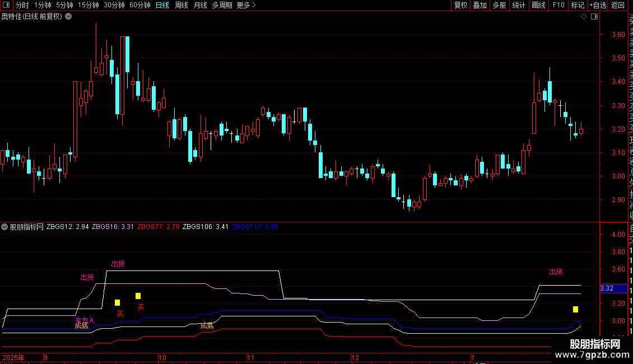The height and width of the screenshot is (364, 633).
Task: Open the 画线 drawing tools
Action: pyautogui.click(x=538, y=5)
